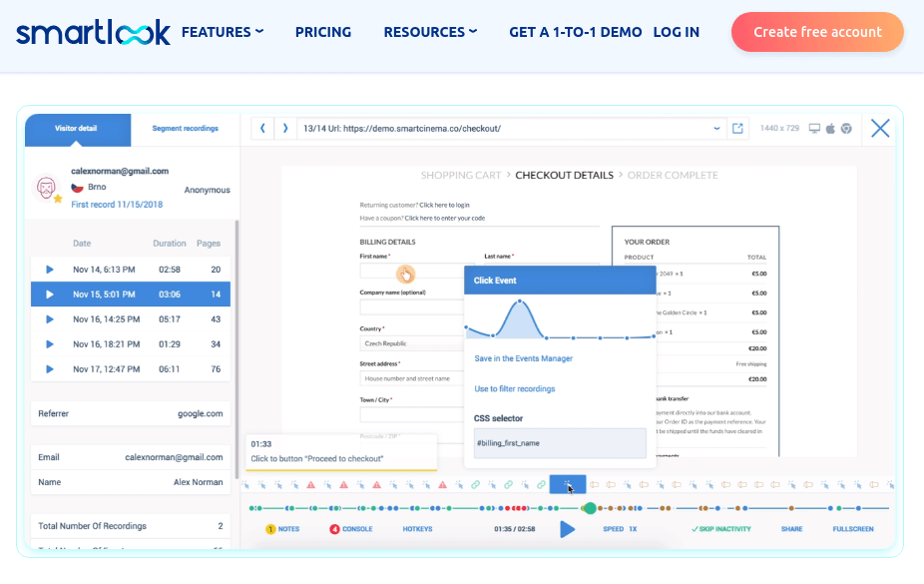Go to the next page arrow
This screenshot has height=584, width=924.
[285, 128]
